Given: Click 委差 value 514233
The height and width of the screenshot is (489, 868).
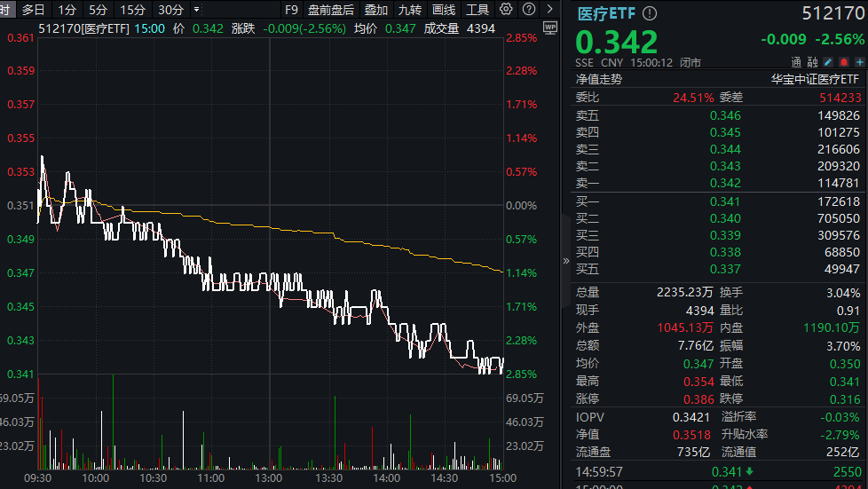Looking at the screenshot, I should click(x=840, y=98).
